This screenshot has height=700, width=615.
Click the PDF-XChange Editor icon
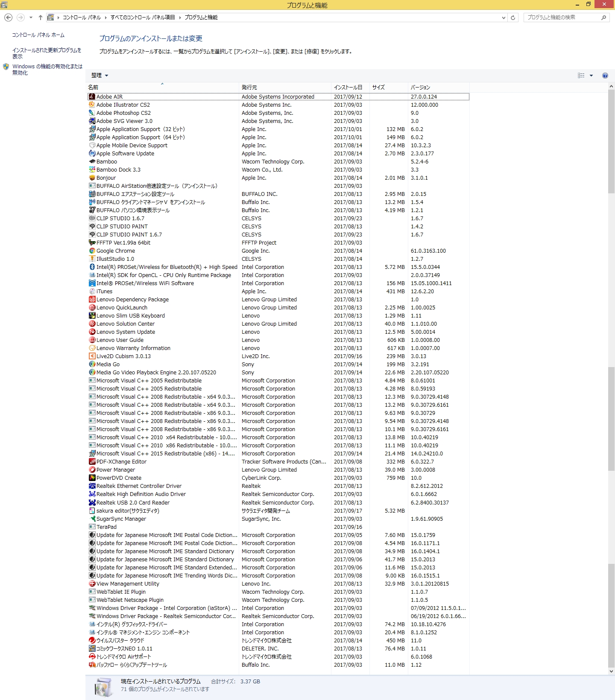coord(92,462)
